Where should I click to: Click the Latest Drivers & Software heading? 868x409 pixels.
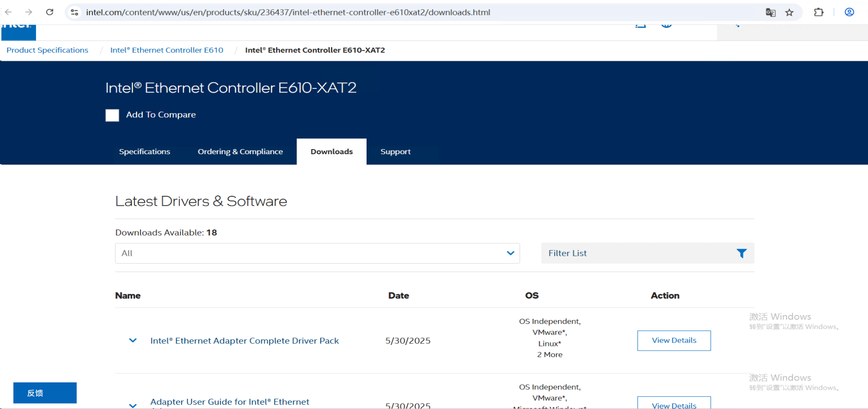coord(201,201)
